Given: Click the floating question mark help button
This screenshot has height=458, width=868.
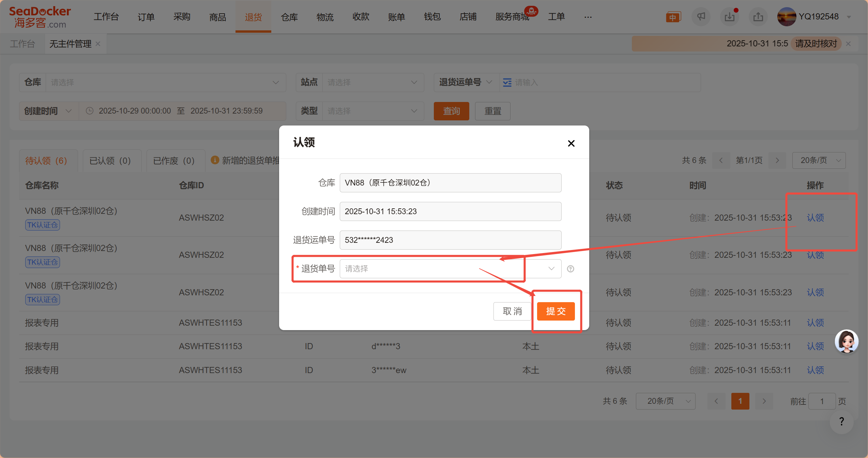Looking at the screenshot, I should point(841,422).
